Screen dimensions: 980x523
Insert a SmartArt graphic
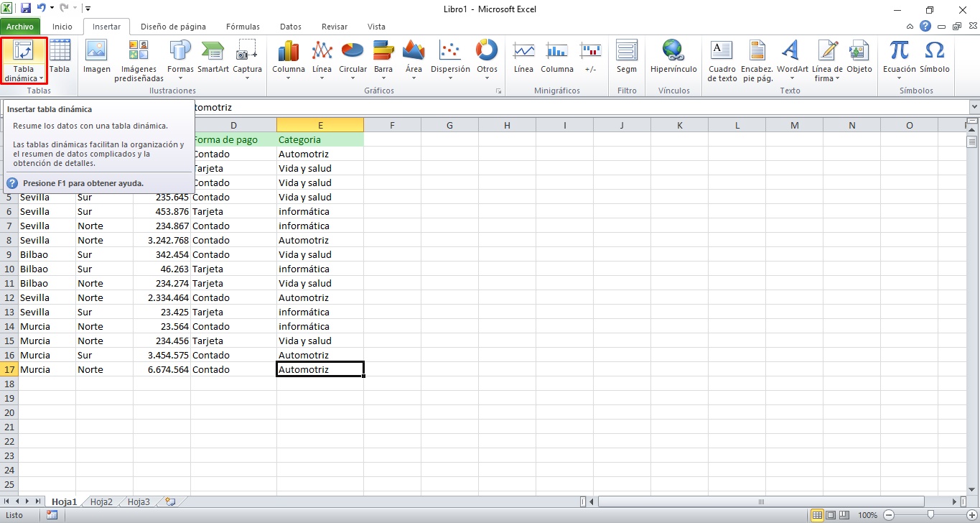[213, 57]
